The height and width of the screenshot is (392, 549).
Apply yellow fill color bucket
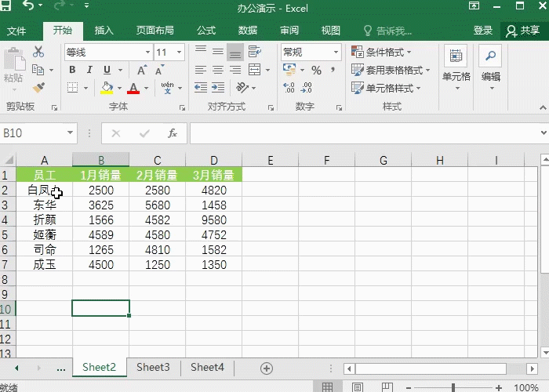[107, 88]
